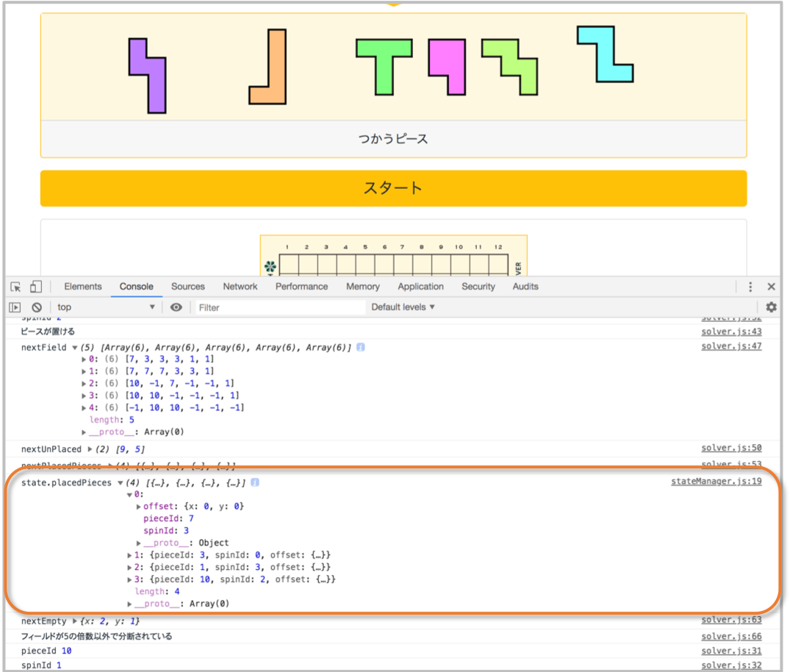Expand placedPieces __proto__ Array(0)
The width and height of the screenshot is (790, 672).
point(129,604)
